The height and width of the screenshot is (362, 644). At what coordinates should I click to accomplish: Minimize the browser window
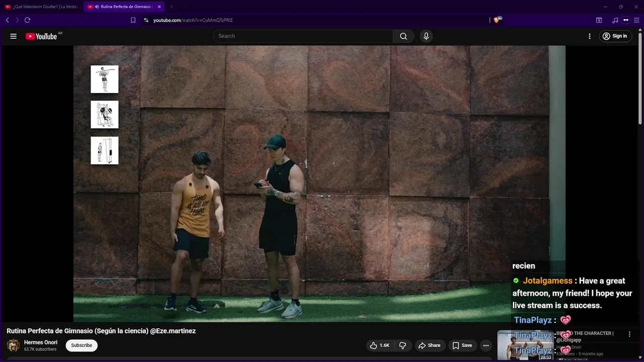pos(606,7)
